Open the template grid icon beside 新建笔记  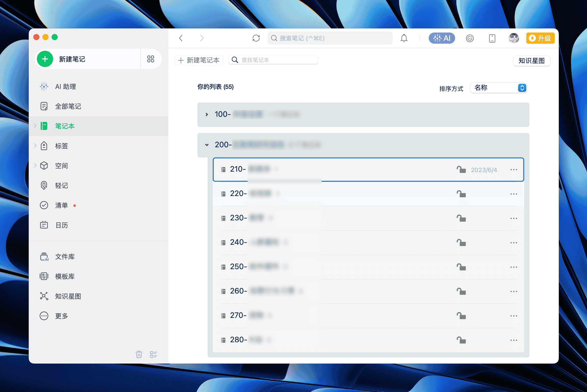click(151, 59)
